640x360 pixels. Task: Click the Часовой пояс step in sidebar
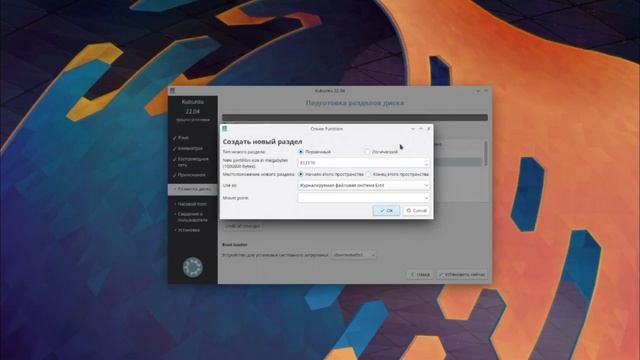pyautogui.click(x=192, y=204)
